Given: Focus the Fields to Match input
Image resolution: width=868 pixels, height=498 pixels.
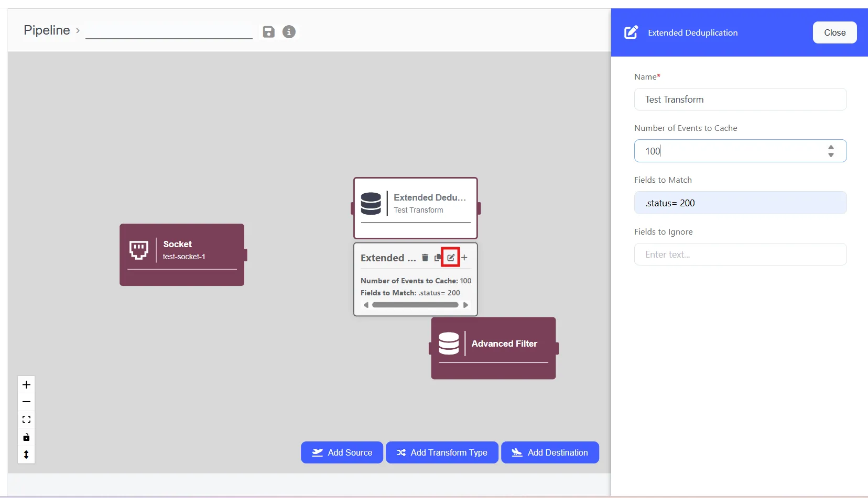Looking at the screenshot, I should coord(740,203).
